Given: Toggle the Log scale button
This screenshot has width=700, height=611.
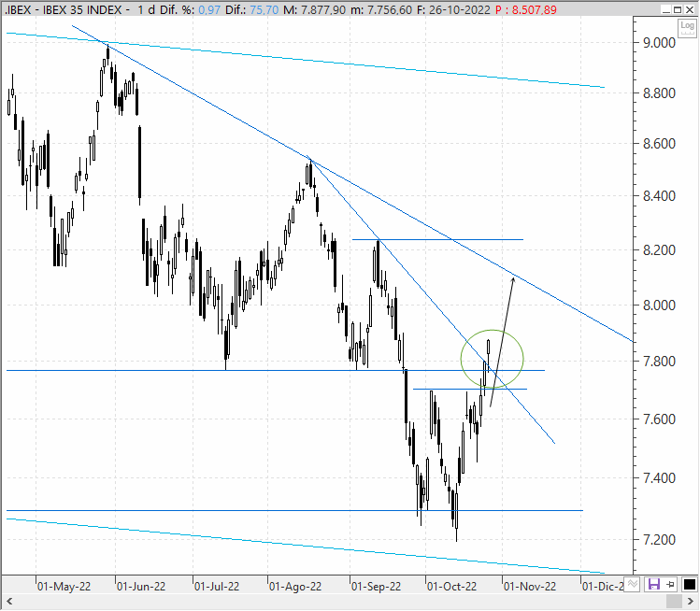Looking at the screenshot, I should click(687, 27).
